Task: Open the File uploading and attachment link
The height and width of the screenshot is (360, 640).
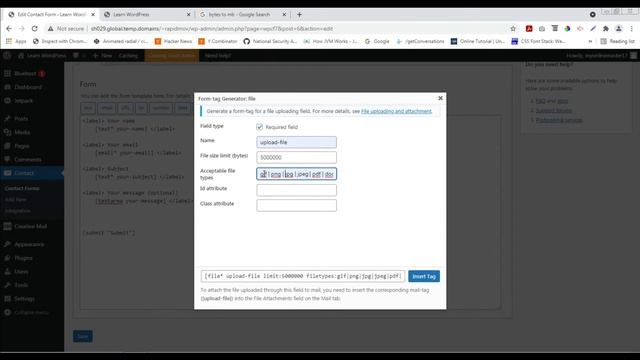Action: [396, 111]
